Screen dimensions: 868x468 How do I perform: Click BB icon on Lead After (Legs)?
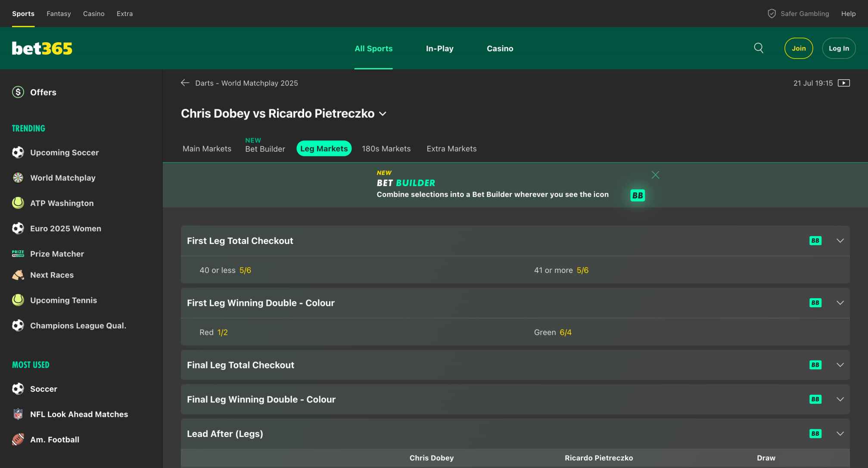tap(815, 434)
